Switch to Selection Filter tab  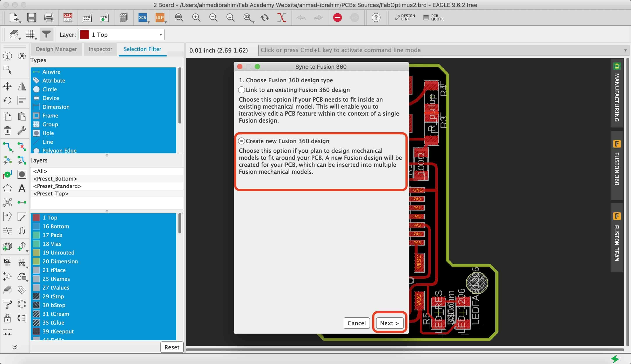[142, 49]
